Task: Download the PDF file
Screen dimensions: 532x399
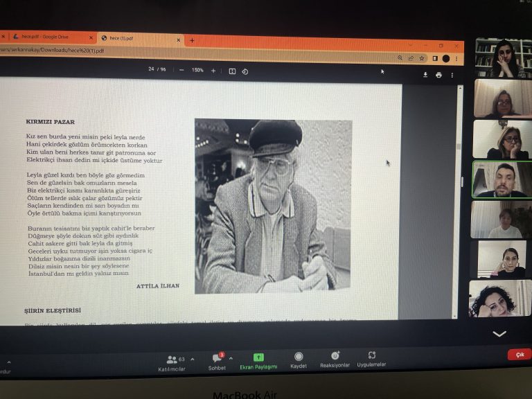Action: point(425,75)
